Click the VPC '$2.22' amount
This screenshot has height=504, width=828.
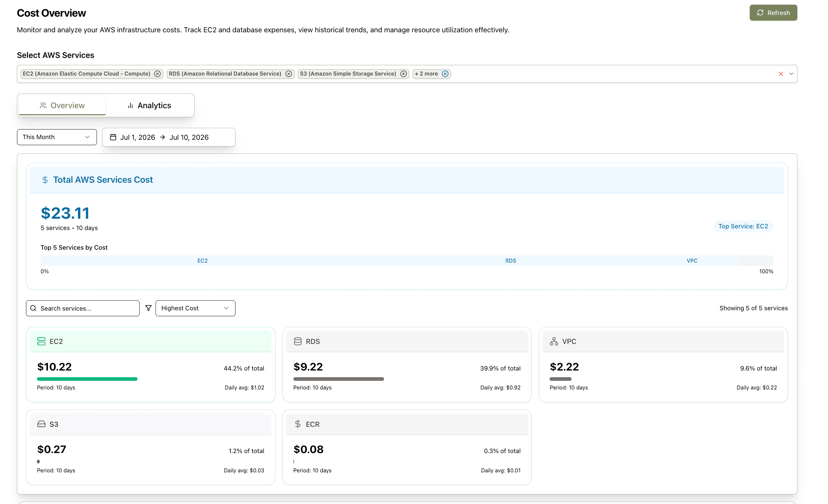click(564, 367)
